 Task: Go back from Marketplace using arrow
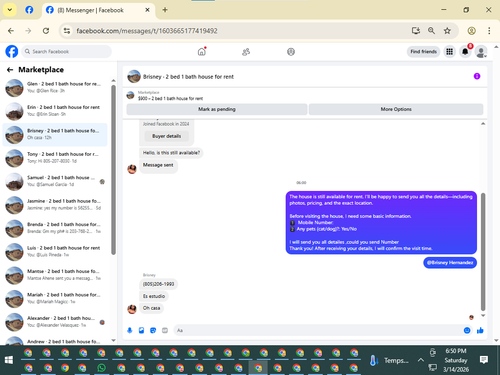tap(10, 70)
